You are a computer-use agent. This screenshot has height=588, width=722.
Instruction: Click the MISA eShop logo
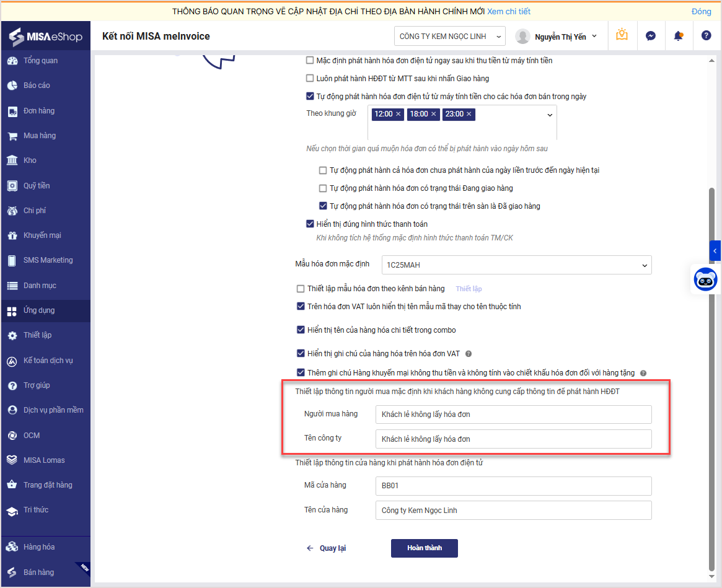coord(46,37)
